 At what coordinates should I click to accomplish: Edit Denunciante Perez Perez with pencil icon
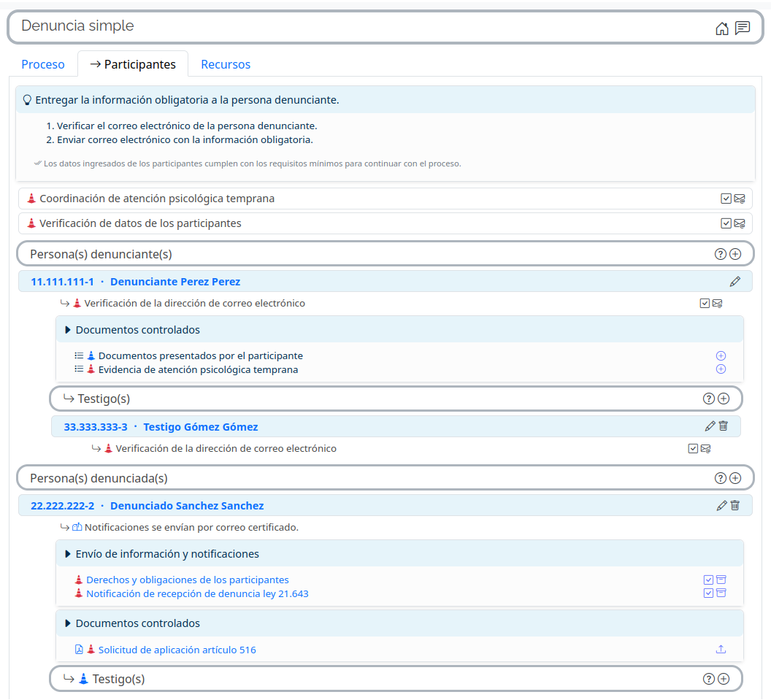(734, 282)
